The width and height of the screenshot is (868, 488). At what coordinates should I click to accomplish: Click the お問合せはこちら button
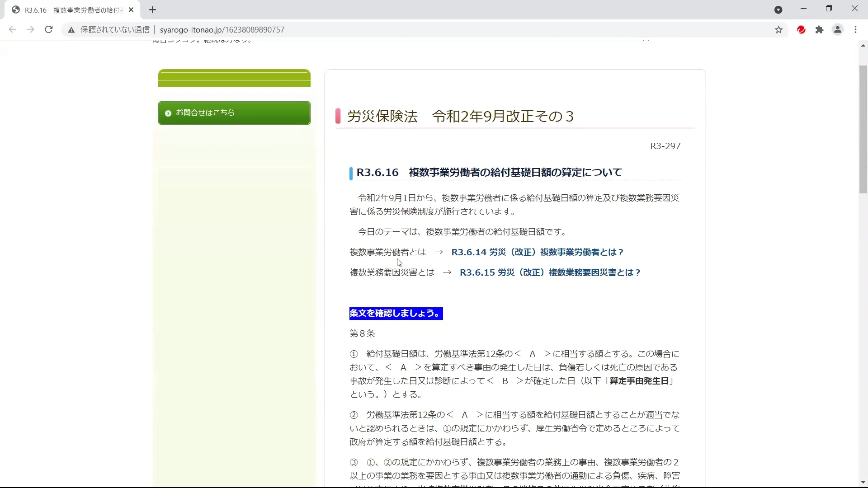point(234,113)
